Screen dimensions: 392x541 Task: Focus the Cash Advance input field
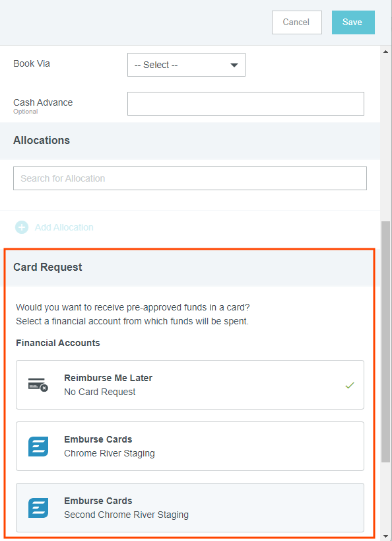245,104
